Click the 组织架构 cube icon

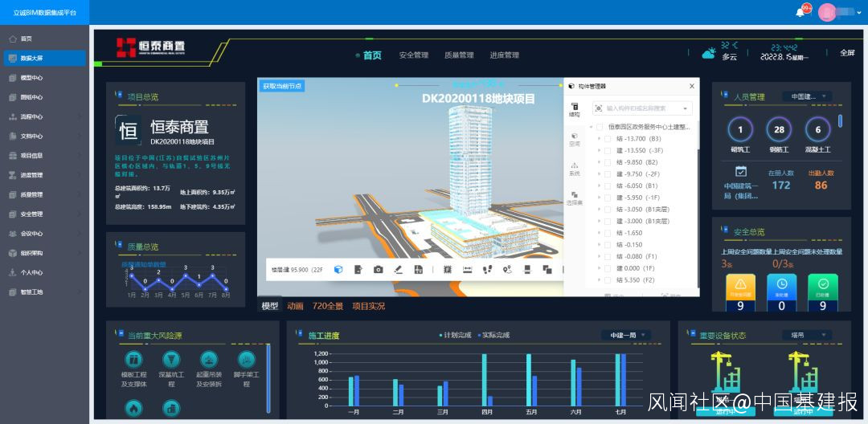coord(12,253)
